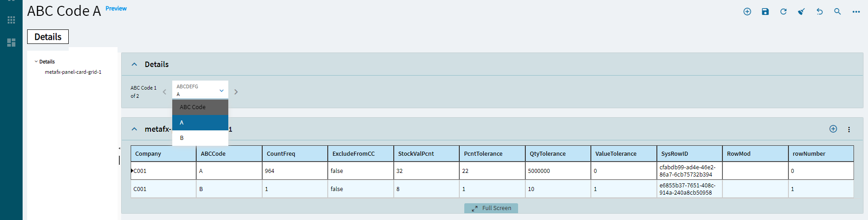Image resolution: width=868 pixels, height=220 pixels.
Task: Open the grid card vertical dots menu
Action: point(849,129)
